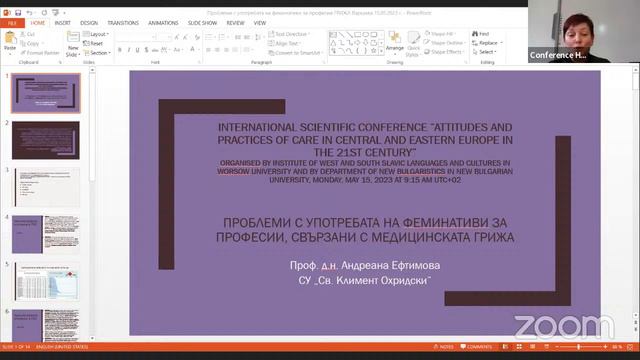Toggle the Comments pane
The height and width of the screenshot is (360, 640).
point(476,347)
